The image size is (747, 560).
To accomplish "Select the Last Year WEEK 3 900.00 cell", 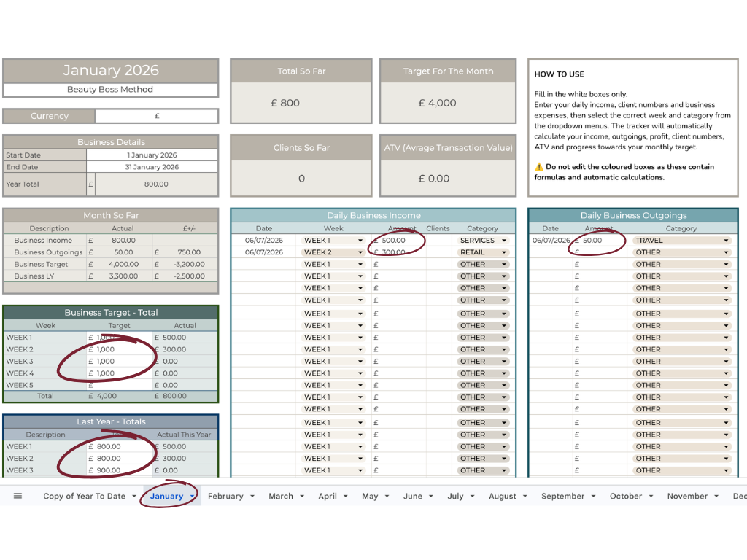I will pyautogui.click(x=119, y=470).
